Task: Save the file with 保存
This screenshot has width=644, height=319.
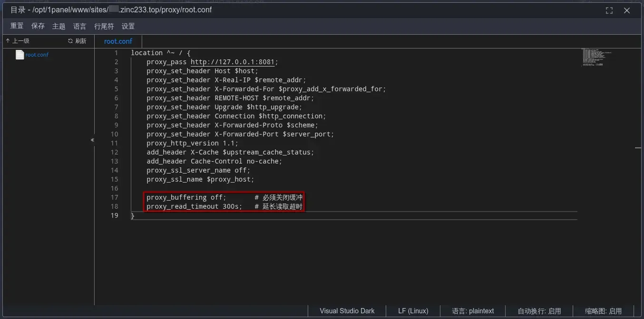Action: point(38,26)
